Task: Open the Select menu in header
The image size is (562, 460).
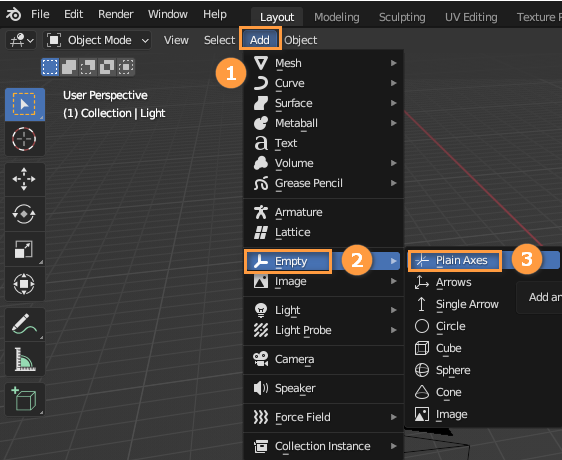Action: click(x=219, y=40)
